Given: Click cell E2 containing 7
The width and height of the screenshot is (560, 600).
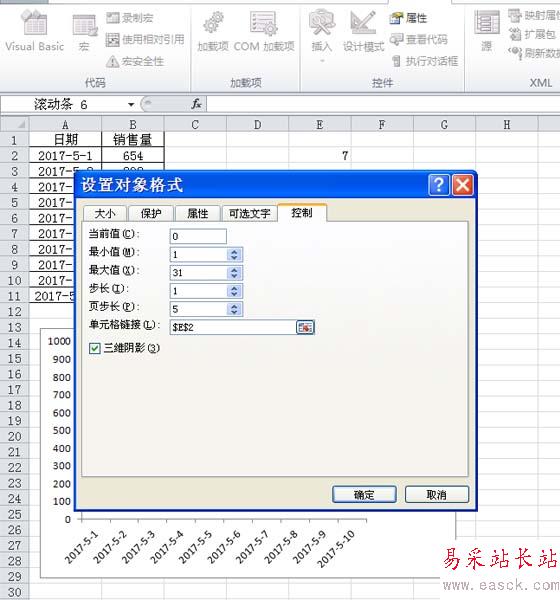Looking at the screenshot, I should pyautogui.click(x=320, y=155).
